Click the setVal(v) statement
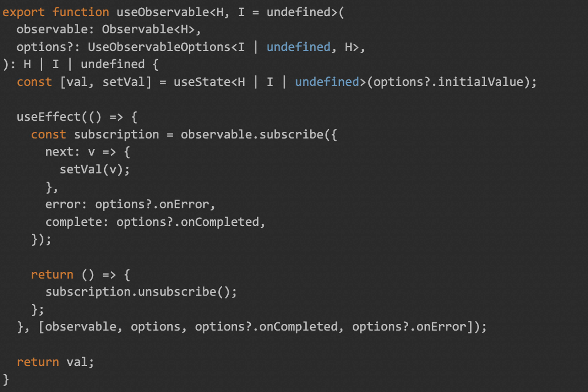This screenshot has height=392, width=588. coord(94,170)
